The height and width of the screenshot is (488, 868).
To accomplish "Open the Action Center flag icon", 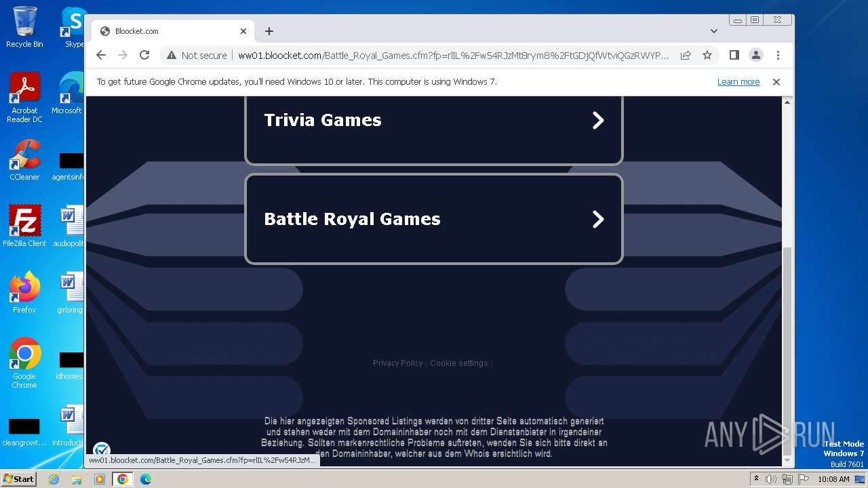I will (x=803, y=479).
